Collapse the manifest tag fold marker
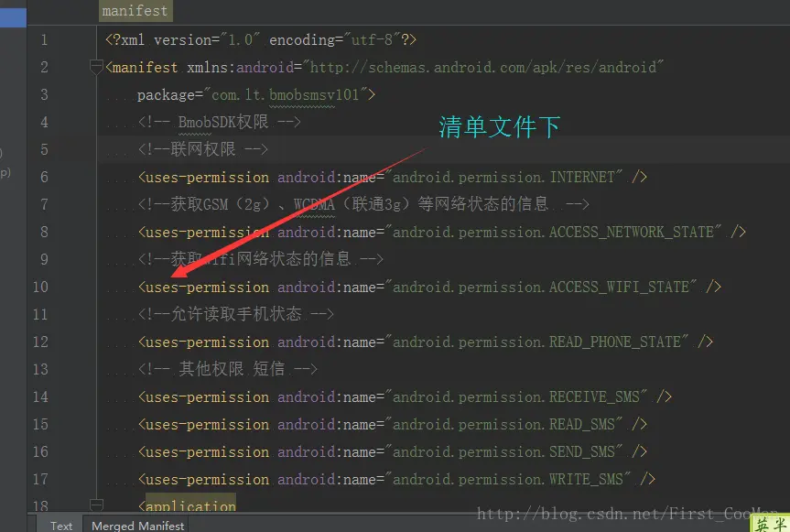790x532 pixels. [x=96, y=67]
